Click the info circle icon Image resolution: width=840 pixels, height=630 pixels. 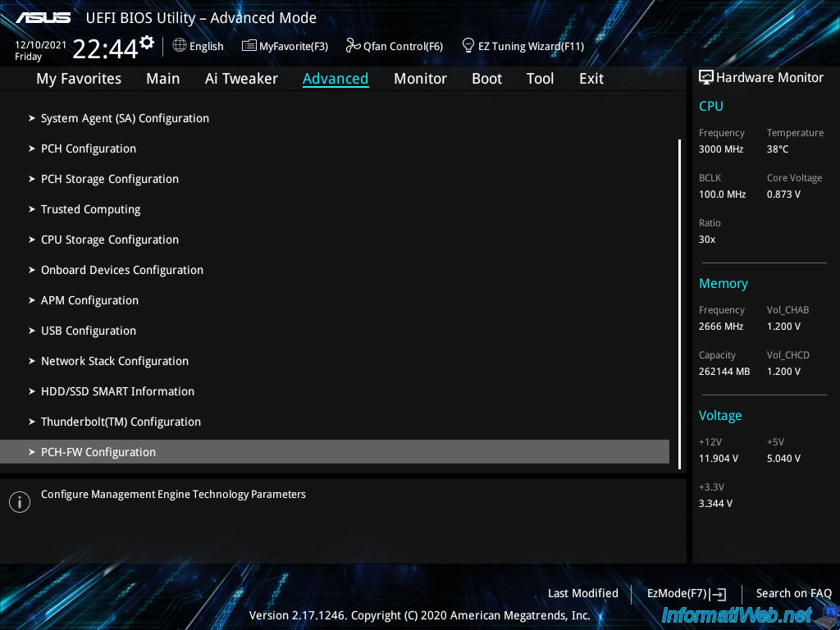20,502
